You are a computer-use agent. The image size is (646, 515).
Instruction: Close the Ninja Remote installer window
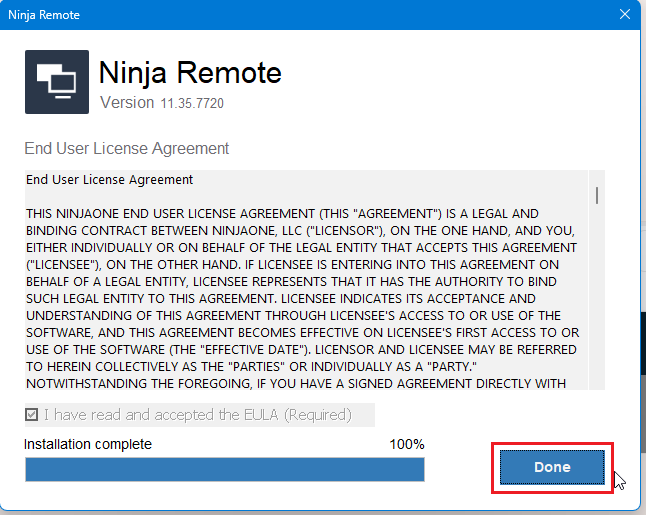[625, 14]
